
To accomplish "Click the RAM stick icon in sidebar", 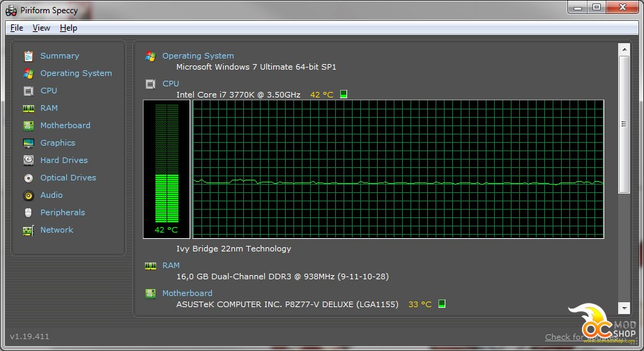I will tap(29, 109).
